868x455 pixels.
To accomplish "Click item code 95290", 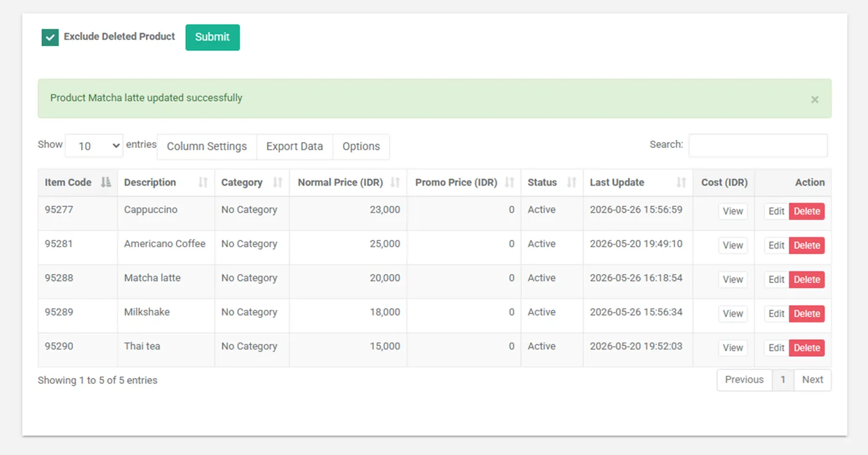I will (59, 346).
